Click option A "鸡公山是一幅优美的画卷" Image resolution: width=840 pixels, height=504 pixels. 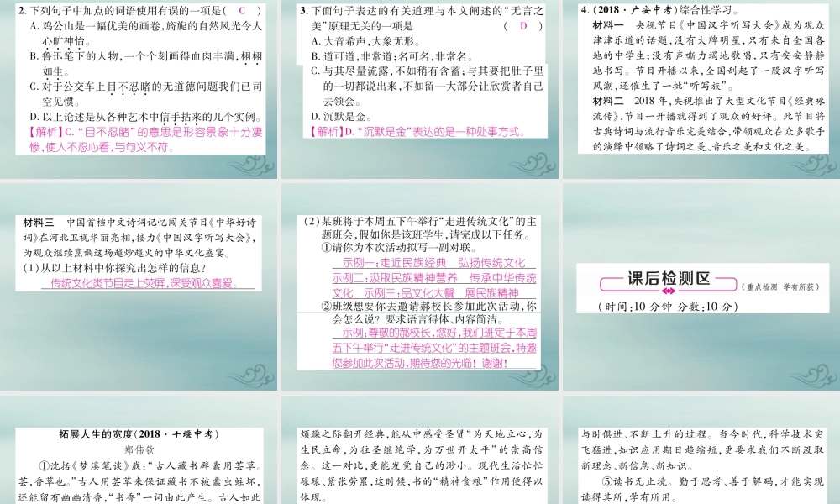145,34
